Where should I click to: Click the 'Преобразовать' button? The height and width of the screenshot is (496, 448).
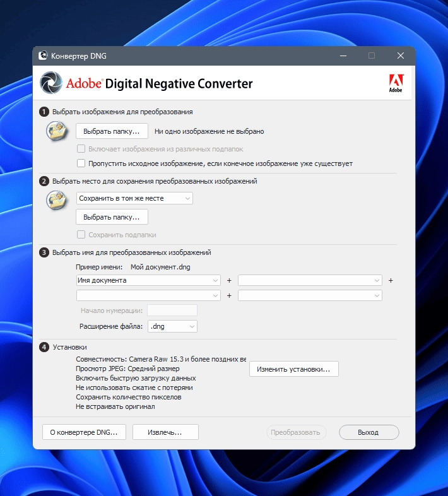296,432
